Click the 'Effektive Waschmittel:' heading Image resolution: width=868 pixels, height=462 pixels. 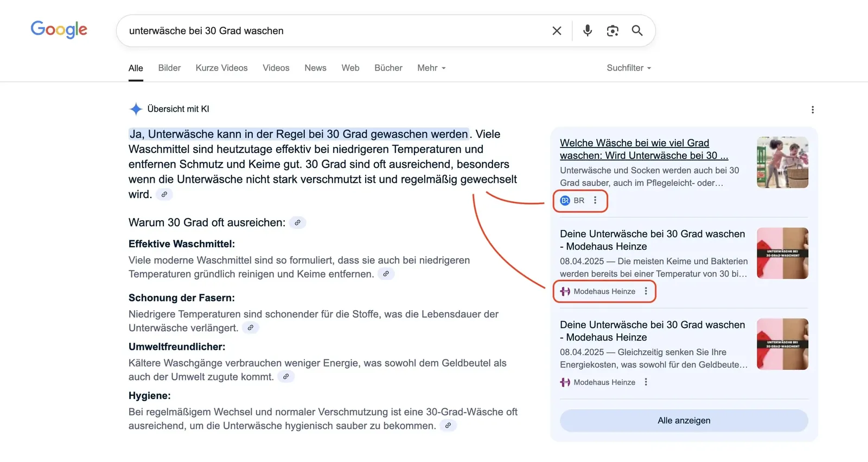click(182, 244)
